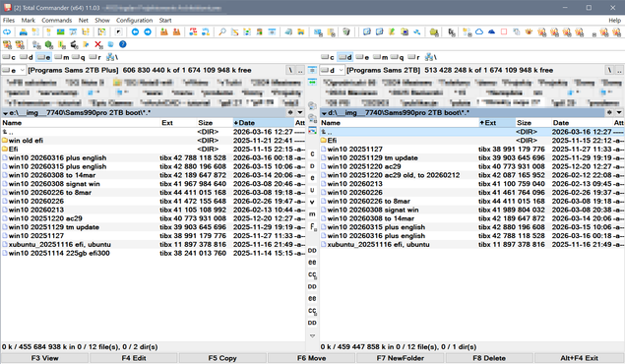Click the red square outline toolbar icon

504,31
